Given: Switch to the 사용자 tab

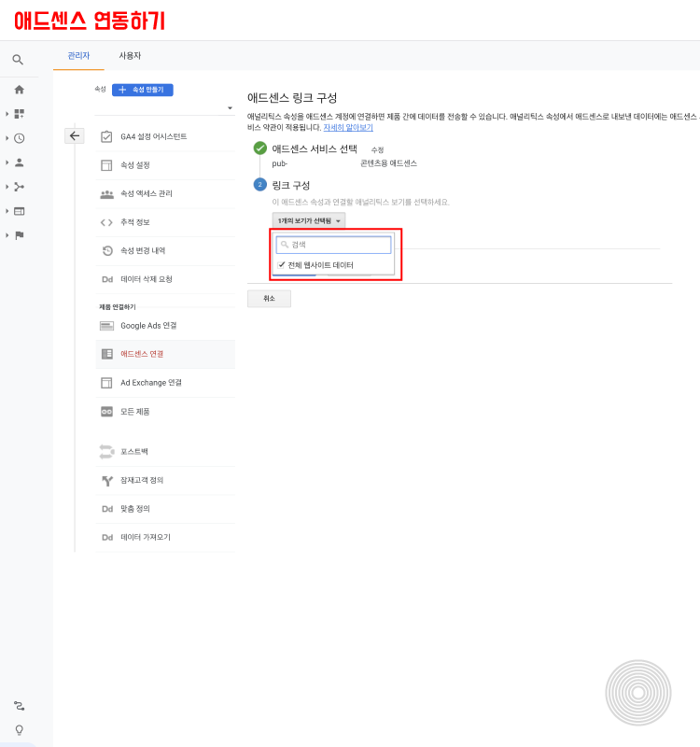Looking at the screenshot, I should 130,56.
